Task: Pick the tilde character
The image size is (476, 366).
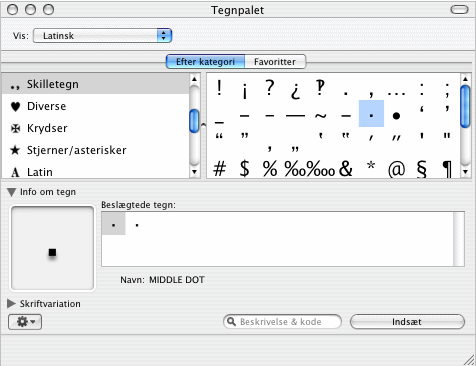Action: (x=320, y=116)
